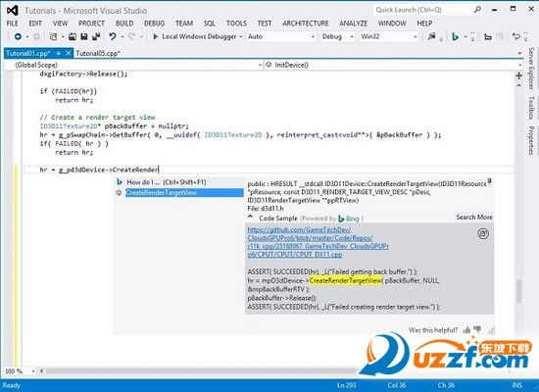
Task: Pin the signature tooltip panel
Action: pyautogui.click(x=489, y=181)
